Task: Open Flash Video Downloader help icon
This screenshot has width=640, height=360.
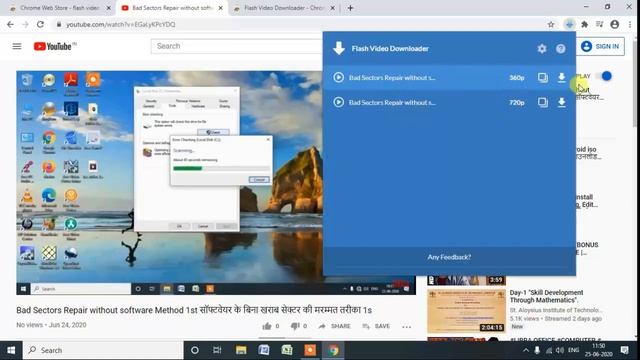Action: (560, 49)
